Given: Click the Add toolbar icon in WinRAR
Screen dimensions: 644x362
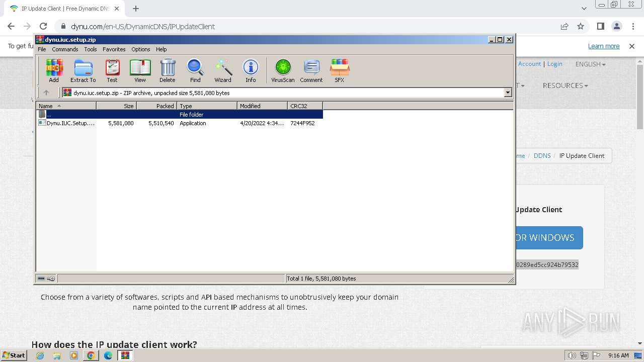Looking at the screenshot, I should click(54, 70).
